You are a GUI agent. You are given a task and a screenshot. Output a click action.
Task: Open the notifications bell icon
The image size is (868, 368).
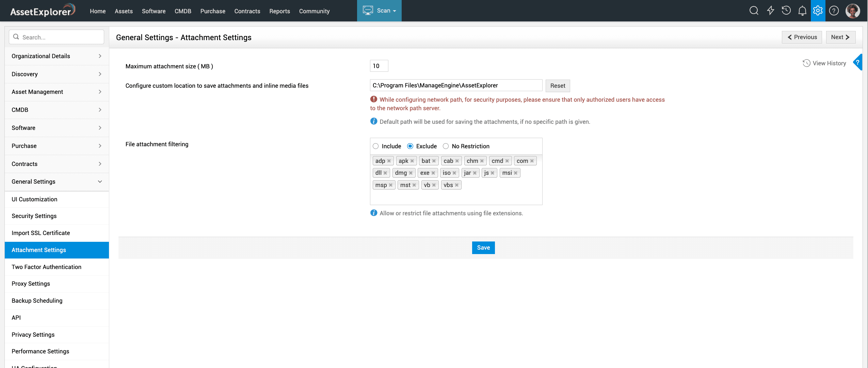tap(802, 11)
